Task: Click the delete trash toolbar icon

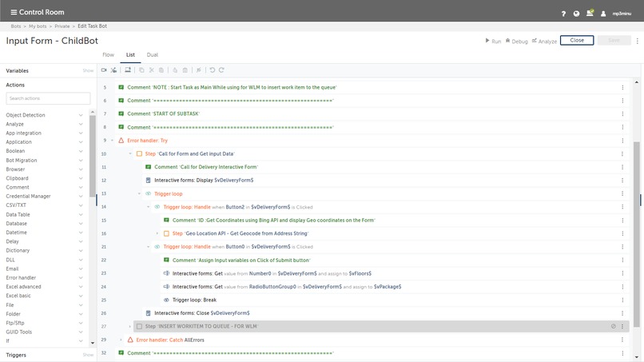Action: click(185, 70)
